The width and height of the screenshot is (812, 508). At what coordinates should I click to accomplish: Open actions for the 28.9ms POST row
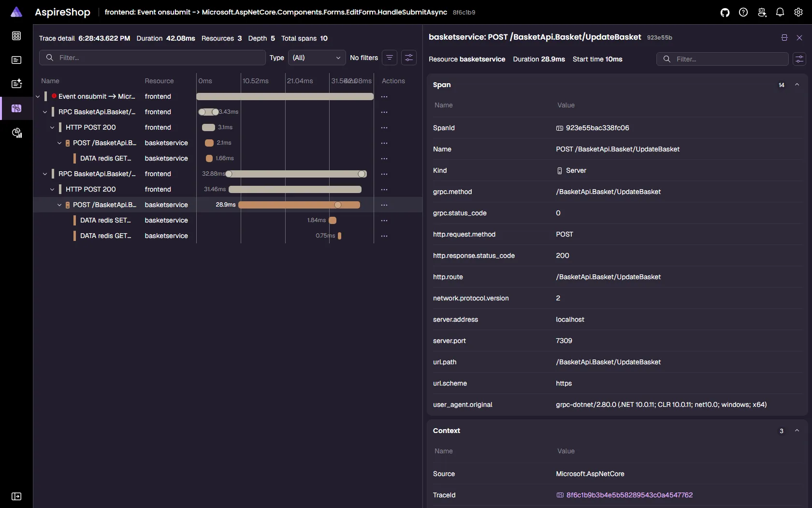pos(384,205)
